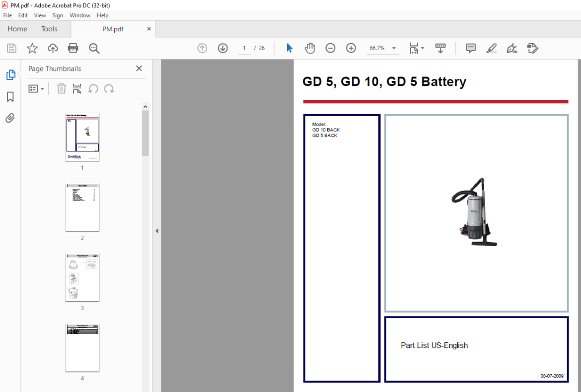Click thumbnail panel scroll up arrow
This screenshot has height=392, width=581.
[x=145, y=107]
